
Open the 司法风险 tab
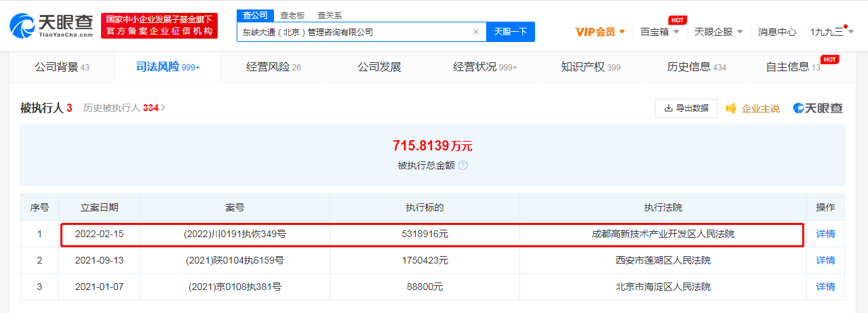pos(168,67)
